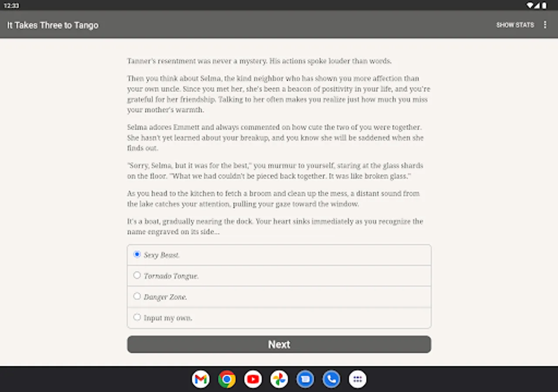The image size is (558, 392).
Task: Tap the clock in the status bar
Action: [12, 5]
